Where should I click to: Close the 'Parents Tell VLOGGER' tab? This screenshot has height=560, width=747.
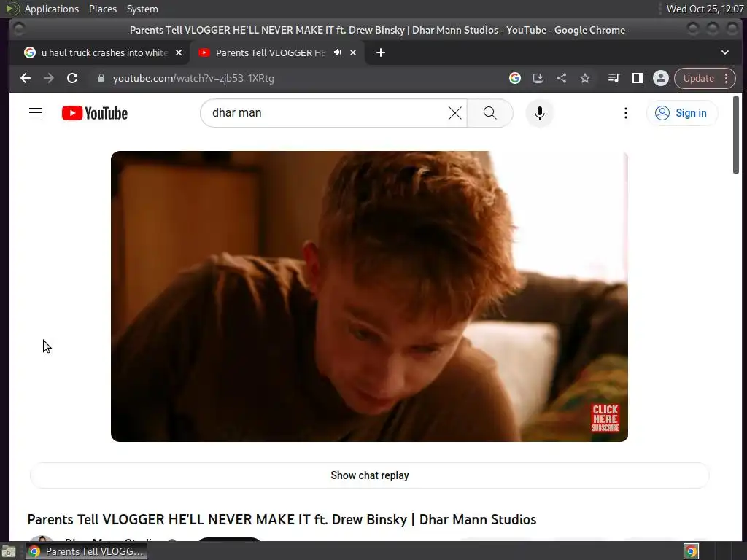tap(353, 52)
